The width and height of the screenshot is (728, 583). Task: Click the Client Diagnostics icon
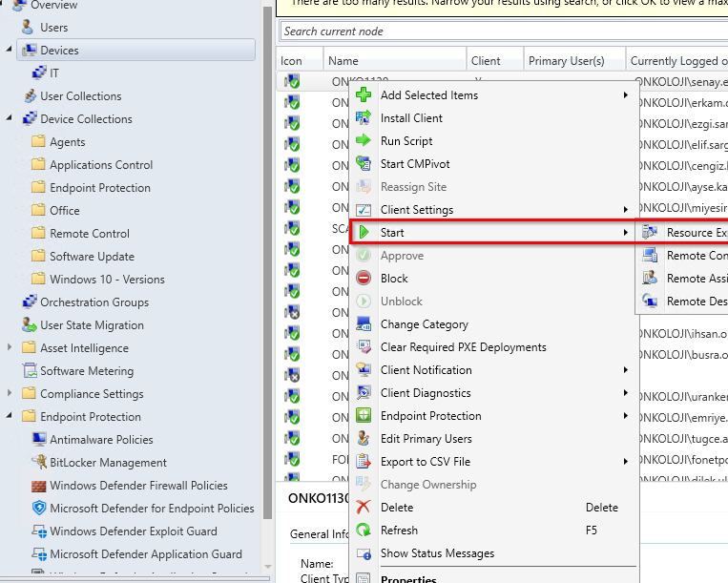[x=364, y=393]
